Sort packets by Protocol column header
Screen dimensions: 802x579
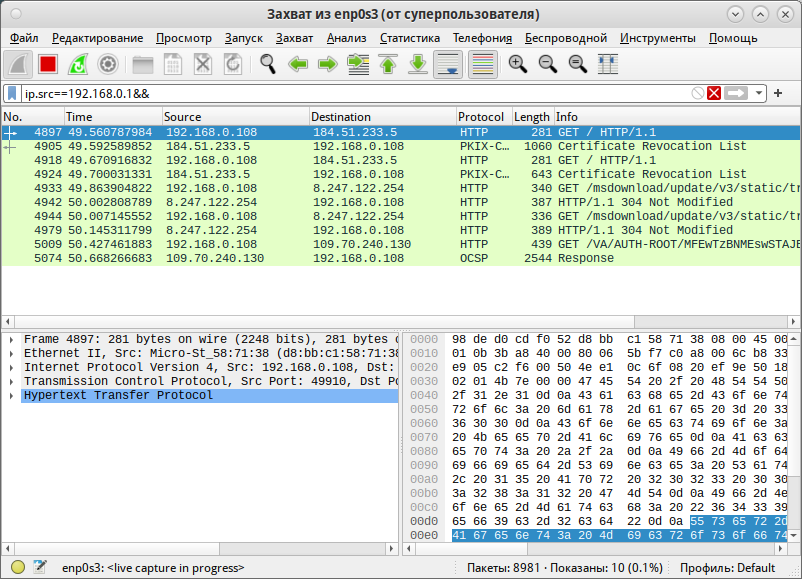click(x=484, y=117)
